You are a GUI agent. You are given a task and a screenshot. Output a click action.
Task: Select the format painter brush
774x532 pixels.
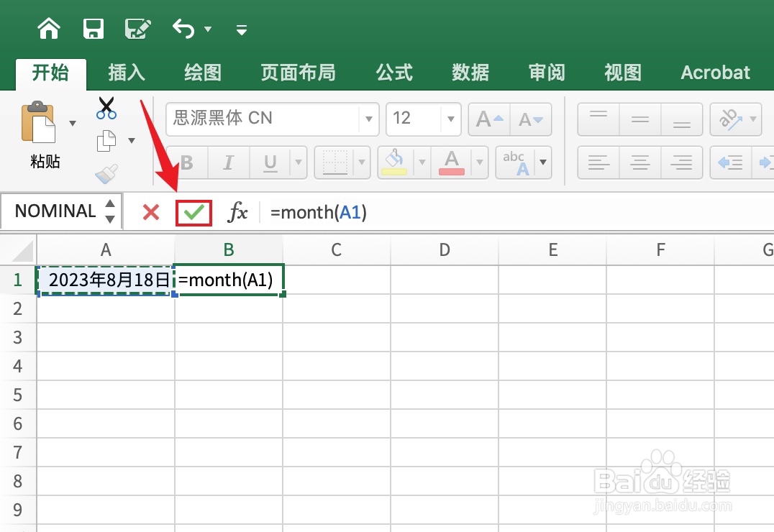(x=106, y=174)
